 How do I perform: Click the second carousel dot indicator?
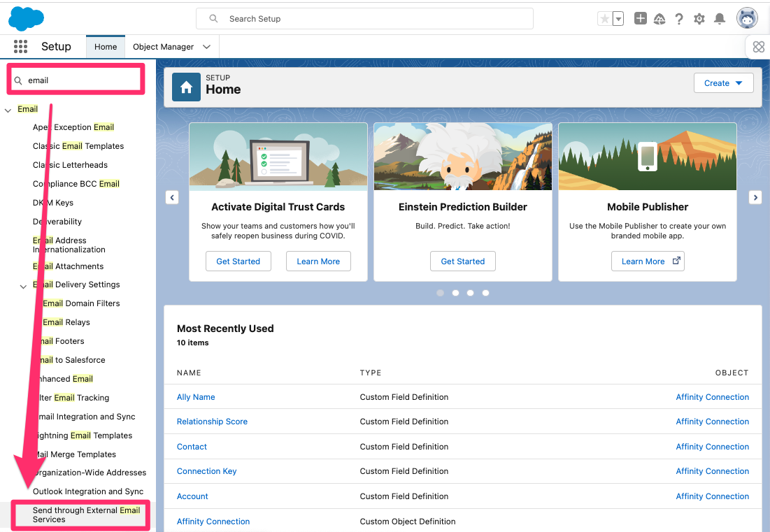(x=455, y=293)
